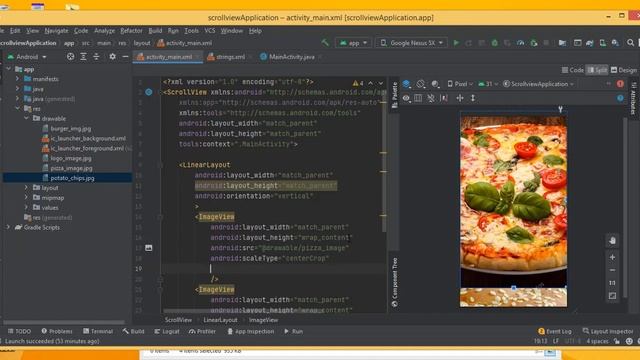Click the align guidelines icon in preview toolbar
Viewport: 640px width, 360px height.
click(444, 98)
